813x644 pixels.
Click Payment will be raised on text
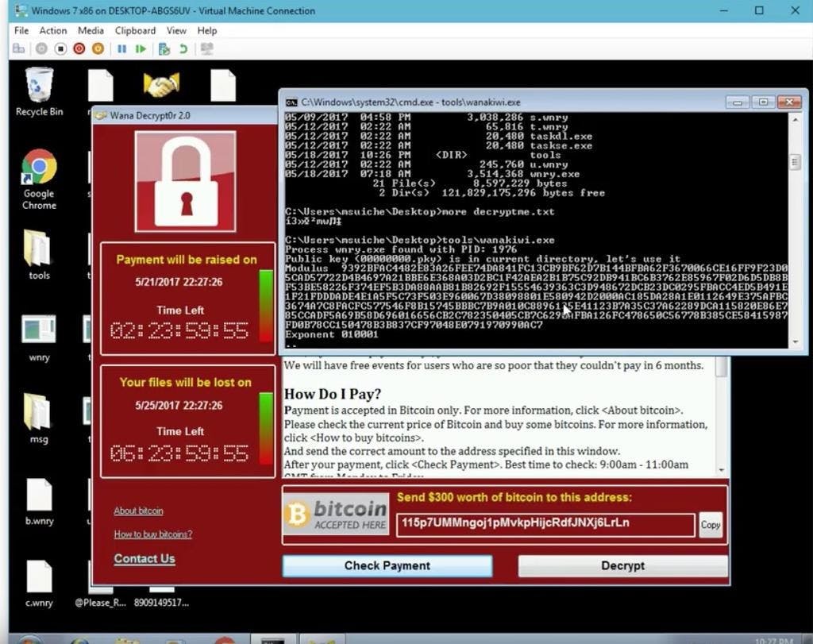(x=187, y=260)
